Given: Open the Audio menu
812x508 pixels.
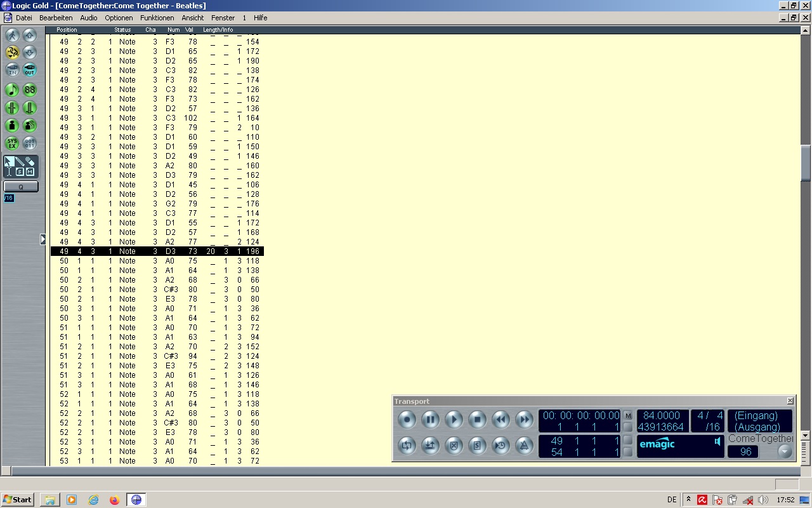Looking at the screenshot, I should 89,18.
